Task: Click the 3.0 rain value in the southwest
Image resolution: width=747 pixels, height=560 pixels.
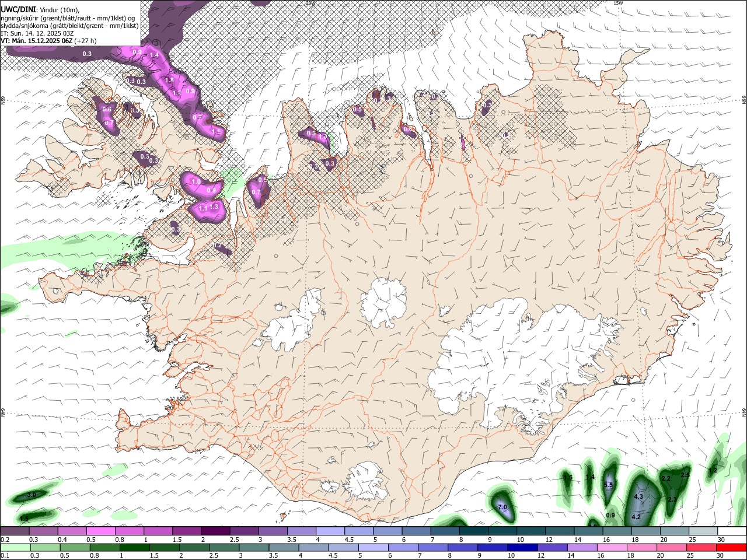Action: [x=32, y=494]
